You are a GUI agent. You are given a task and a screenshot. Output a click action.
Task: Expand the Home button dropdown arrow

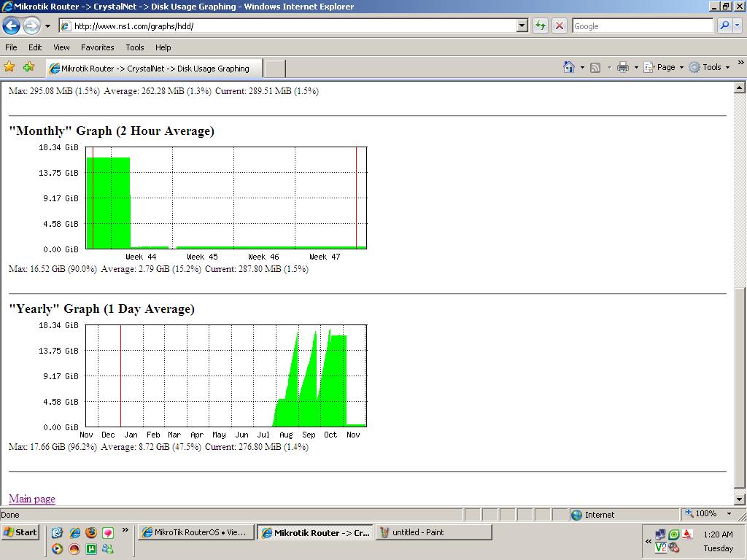(x=582, y=68)
